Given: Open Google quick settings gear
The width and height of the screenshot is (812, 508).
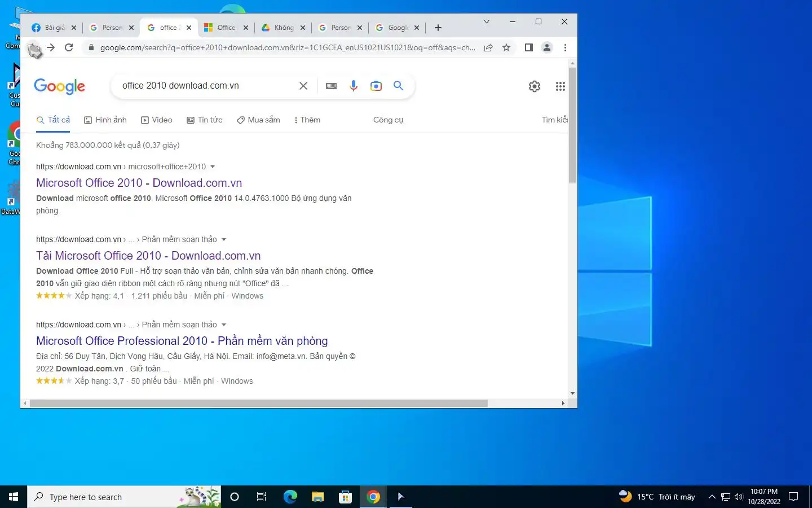Looking at the screenshot, I should coord(535,86).
